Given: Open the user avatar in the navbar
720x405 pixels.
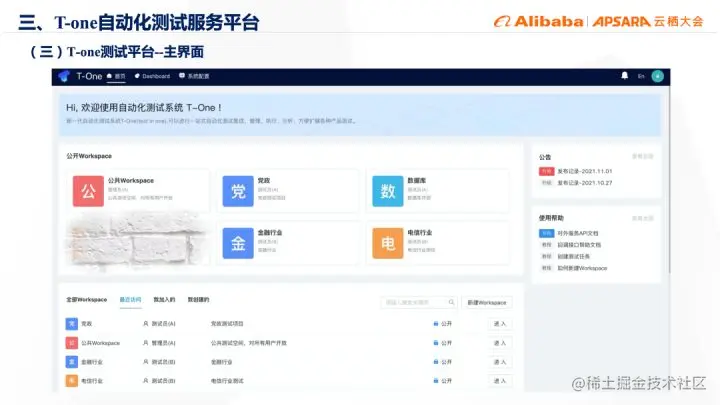Looking at the screenshot, I should click(x=658, y=76).
